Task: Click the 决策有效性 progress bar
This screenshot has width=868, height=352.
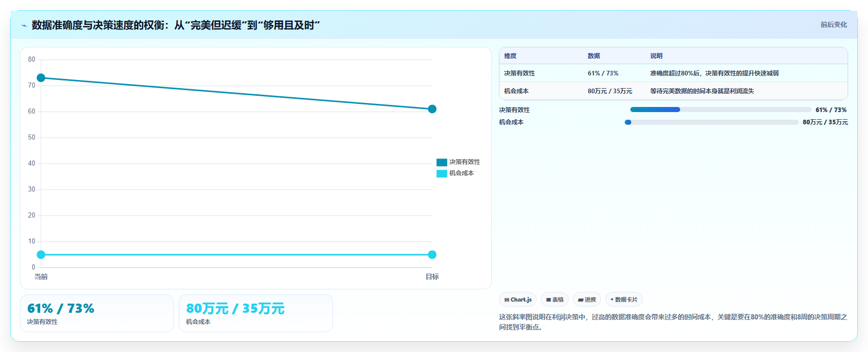Action: click(720, 110)
